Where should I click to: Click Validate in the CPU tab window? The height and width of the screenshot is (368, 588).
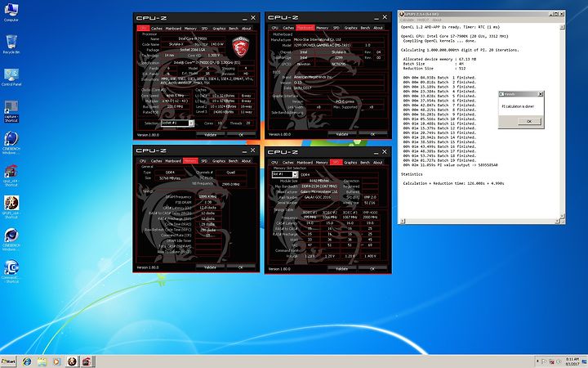[210, 134]
